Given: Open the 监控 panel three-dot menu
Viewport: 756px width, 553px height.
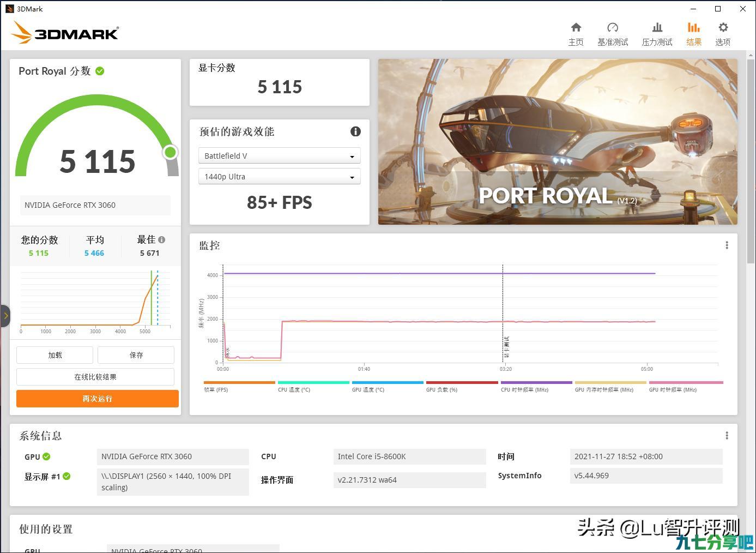Looking at the screenshot, I should coord(727,245).
